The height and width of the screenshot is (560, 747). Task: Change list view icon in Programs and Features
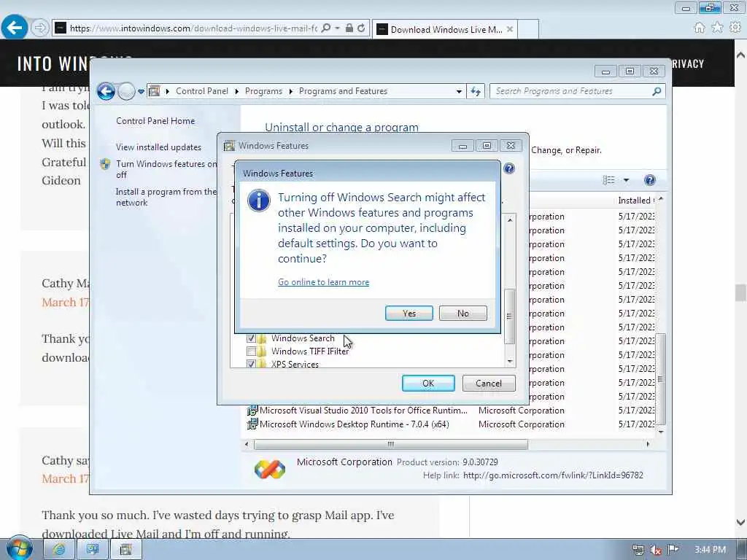609,180
